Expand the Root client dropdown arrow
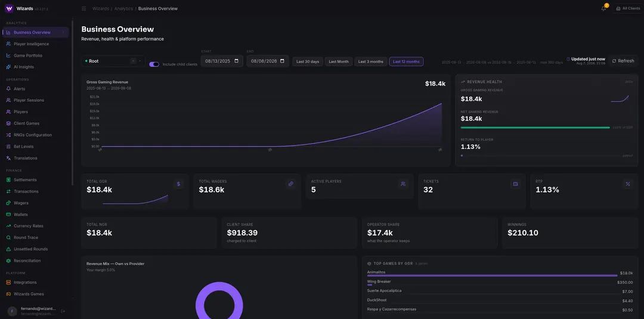This screenshot has height=319, width=644. pyautogui.click(x=140, y=61)
